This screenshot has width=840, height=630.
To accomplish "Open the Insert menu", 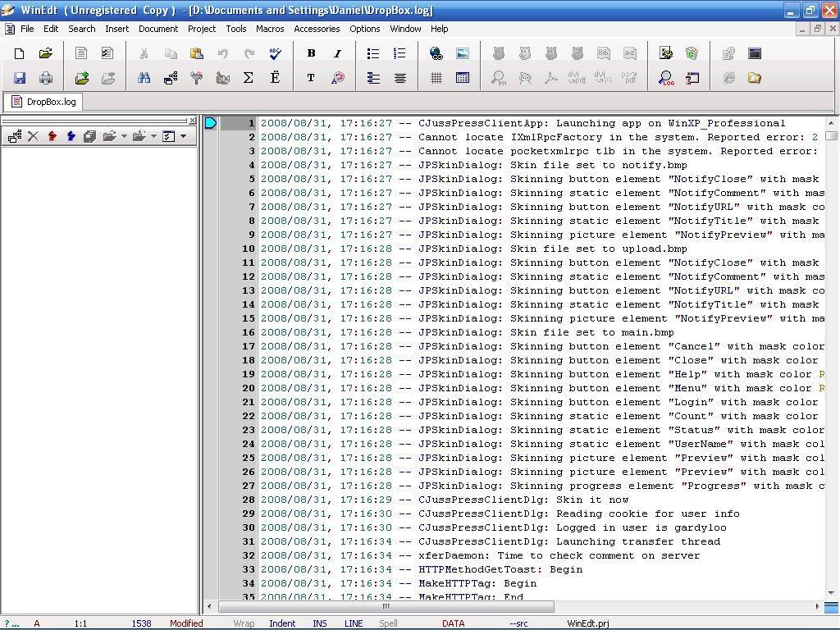I will pos(116,29).
